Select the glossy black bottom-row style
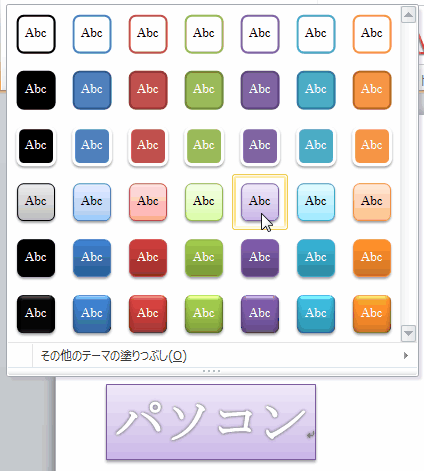424x471 pixels. [36, 314]
